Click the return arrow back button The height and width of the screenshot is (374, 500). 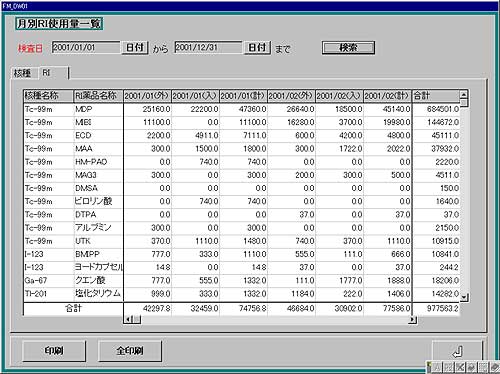pyautogui.click(x=457, y=351)
